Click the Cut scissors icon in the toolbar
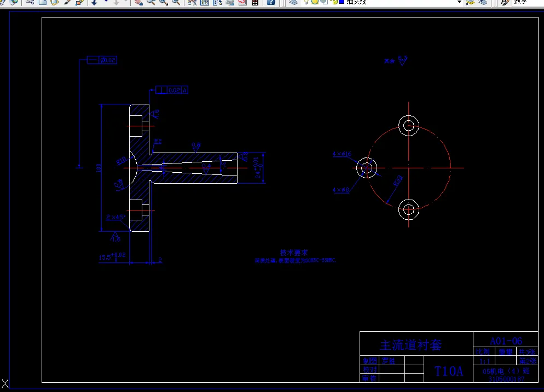This screenshot has height=392, width=544. point(30,2)
